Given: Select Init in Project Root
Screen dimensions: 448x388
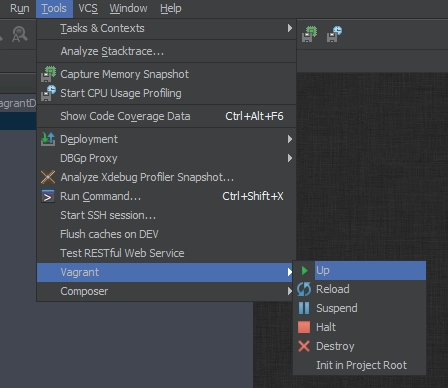Looking at the screenshot, I should click(360, 365).
